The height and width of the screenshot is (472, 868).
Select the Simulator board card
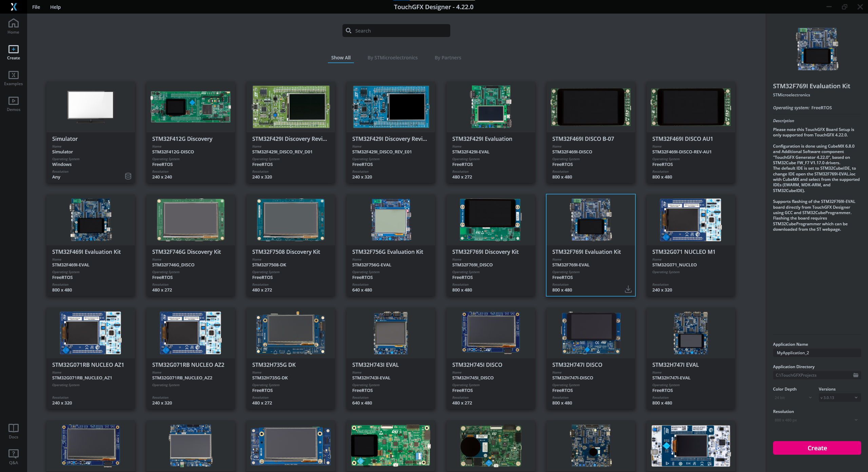[91, 133]
